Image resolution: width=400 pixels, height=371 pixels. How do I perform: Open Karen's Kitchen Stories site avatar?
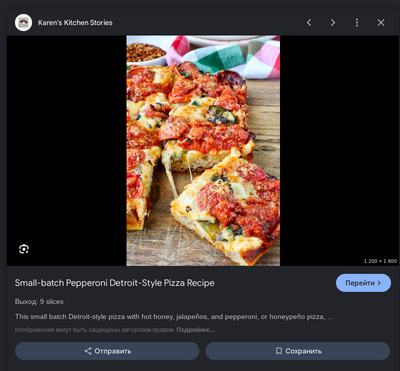point(23,23)
